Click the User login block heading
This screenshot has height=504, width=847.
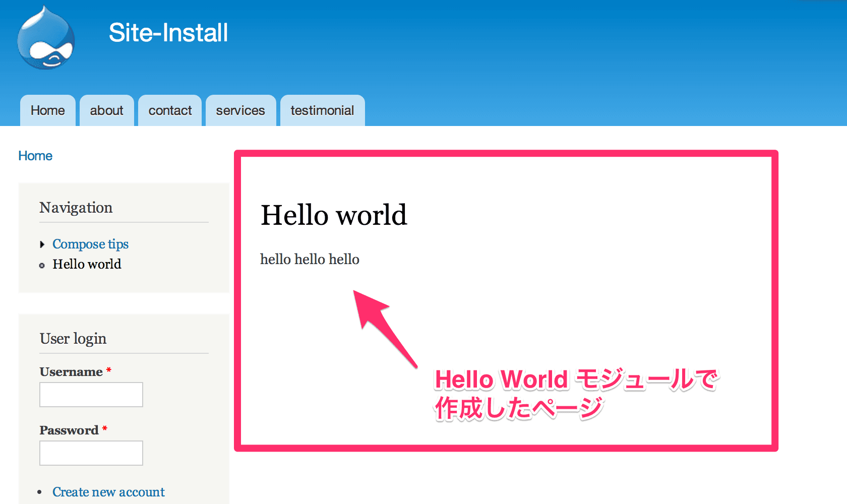(73, 338)
